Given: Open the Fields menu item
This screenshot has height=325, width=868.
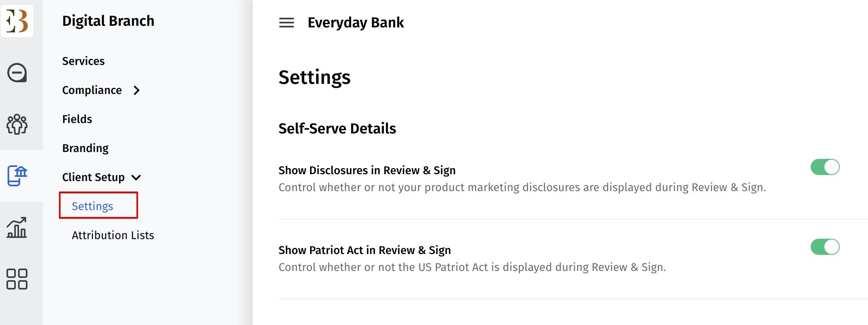Looking at the screenshot, I should point(77,119).
